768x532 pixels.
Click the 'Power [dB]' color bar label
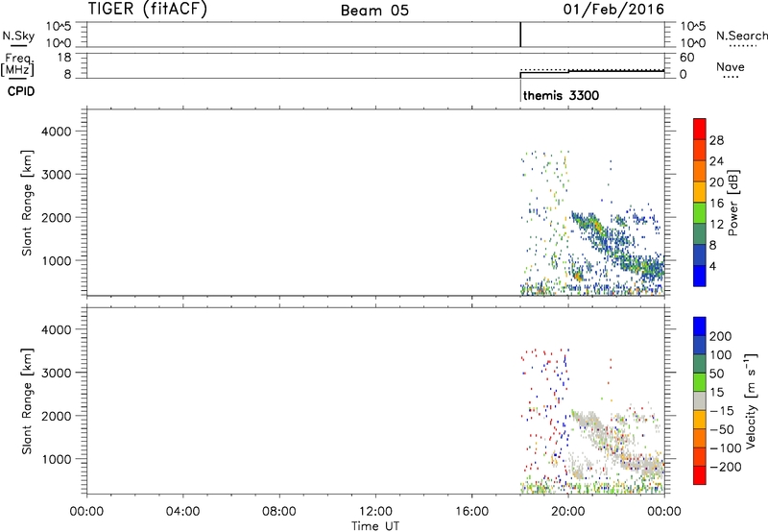732,203
